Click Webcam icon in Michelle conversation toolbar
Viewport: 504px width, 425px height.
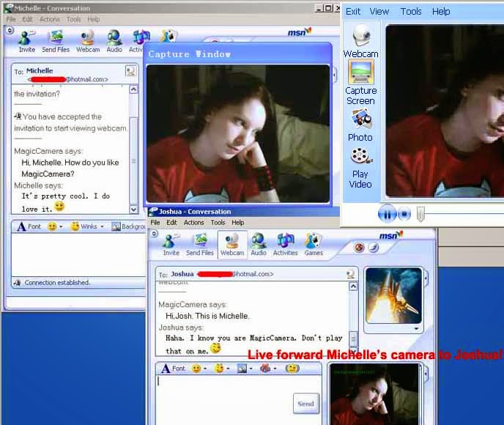click(88, 41)
